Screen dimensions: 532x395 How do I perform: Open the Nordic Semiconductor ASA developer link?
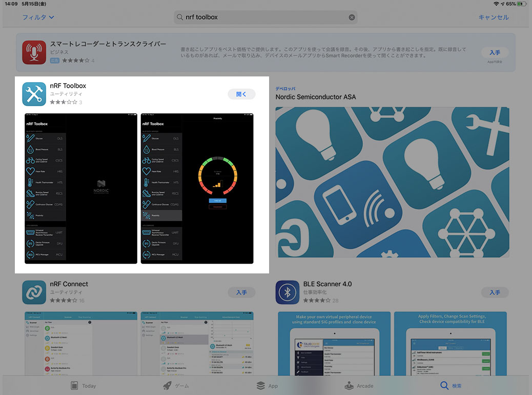316,97
